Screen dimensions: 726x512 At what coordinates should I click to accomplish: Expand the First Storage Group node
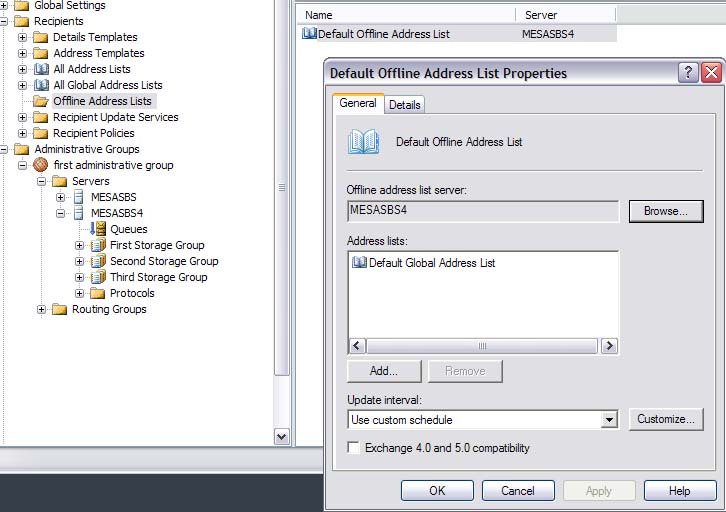79,245
